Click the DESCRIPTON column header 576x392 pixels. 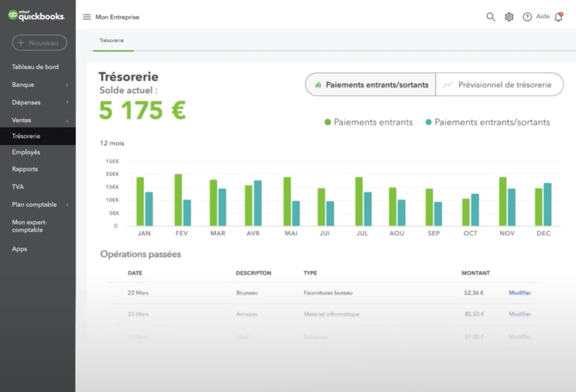[x=253, y=273]
